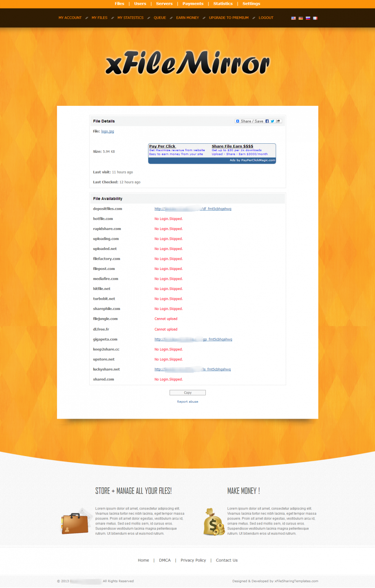Click the hotfile.com row label

(x=103, y=219)
